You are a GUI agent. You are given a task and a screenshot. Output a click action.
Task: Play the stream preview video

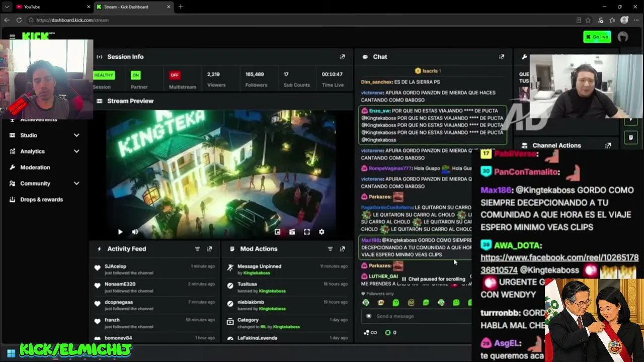(x=120, y=232)
